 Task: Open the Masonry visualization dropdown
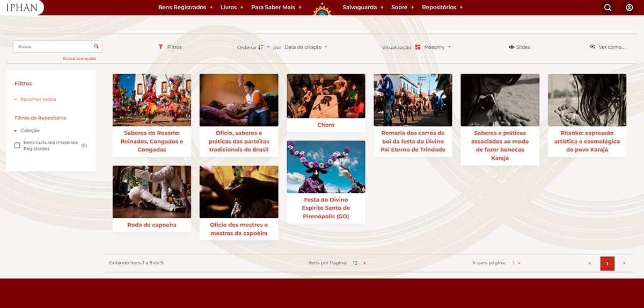[x=437, y=47]
